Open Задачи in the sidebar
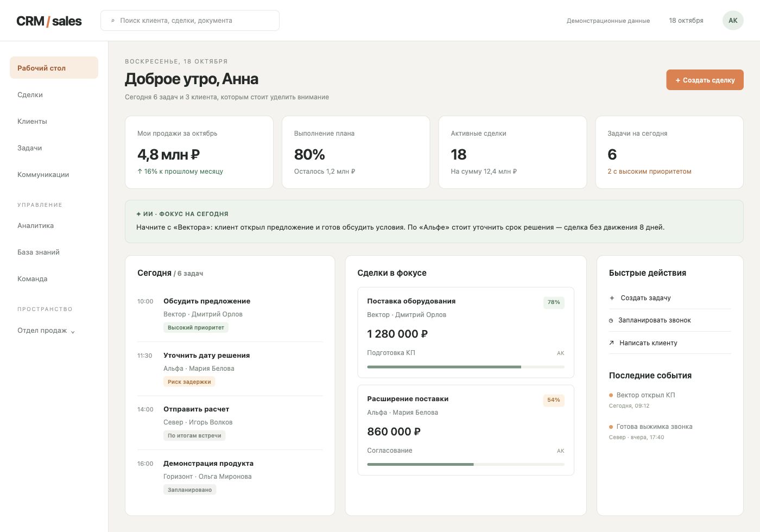The width and height of the screenshot is (760, 532). [54, 148]
